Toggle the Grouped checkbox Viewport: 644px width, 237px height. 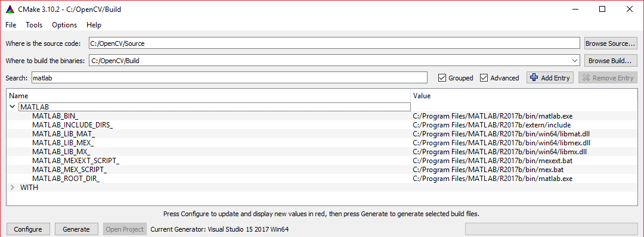coord(442,78)
